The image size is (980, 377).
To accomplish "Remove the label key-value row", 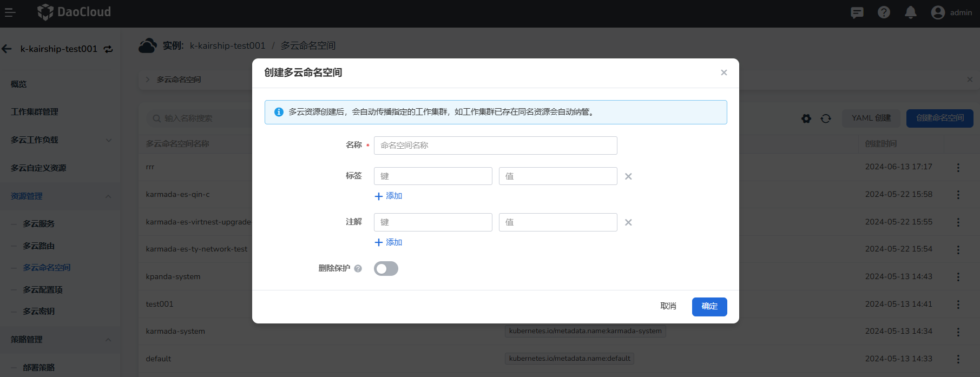I will click(x=628, y=176).
